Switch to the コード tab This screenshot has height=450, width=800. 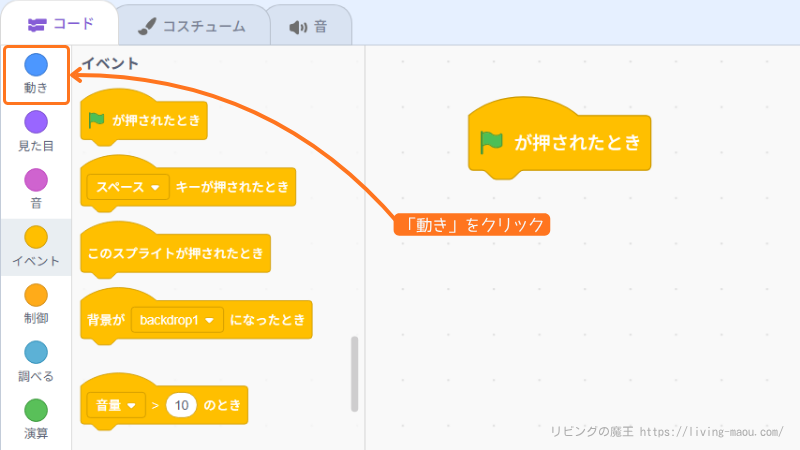pos(60,25)
